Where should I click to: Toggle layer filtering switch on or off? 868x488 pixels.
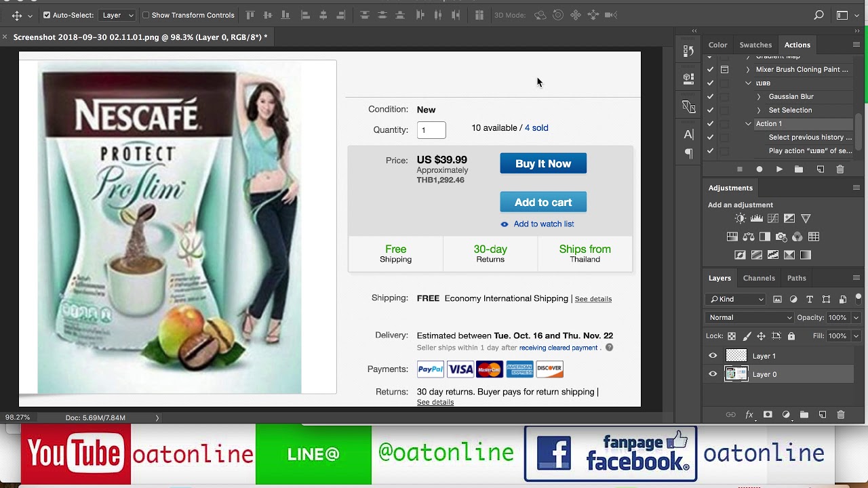(x=858, y=298)
